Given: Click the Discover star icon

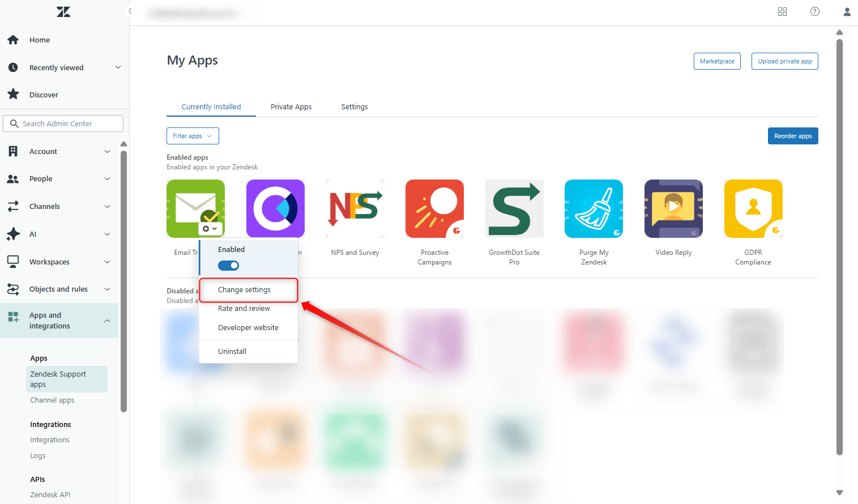Looking at the screenshot, I should (13, 94).
